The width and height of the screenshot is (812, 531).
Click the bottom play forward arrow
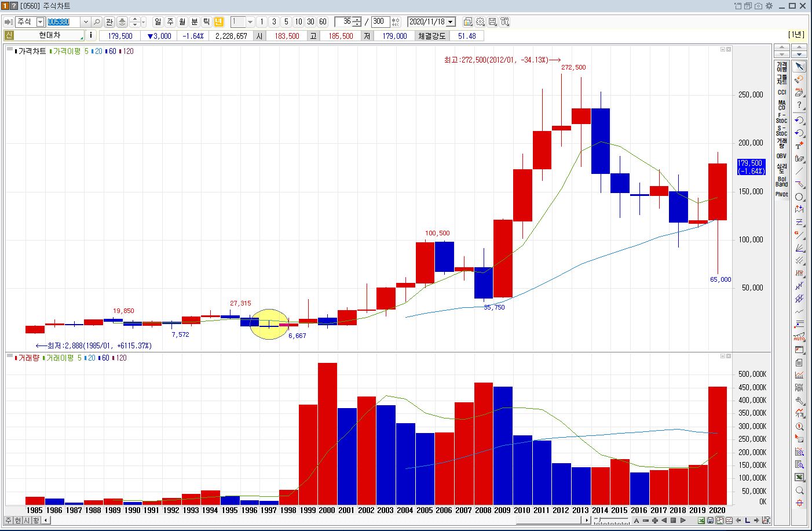683,520
